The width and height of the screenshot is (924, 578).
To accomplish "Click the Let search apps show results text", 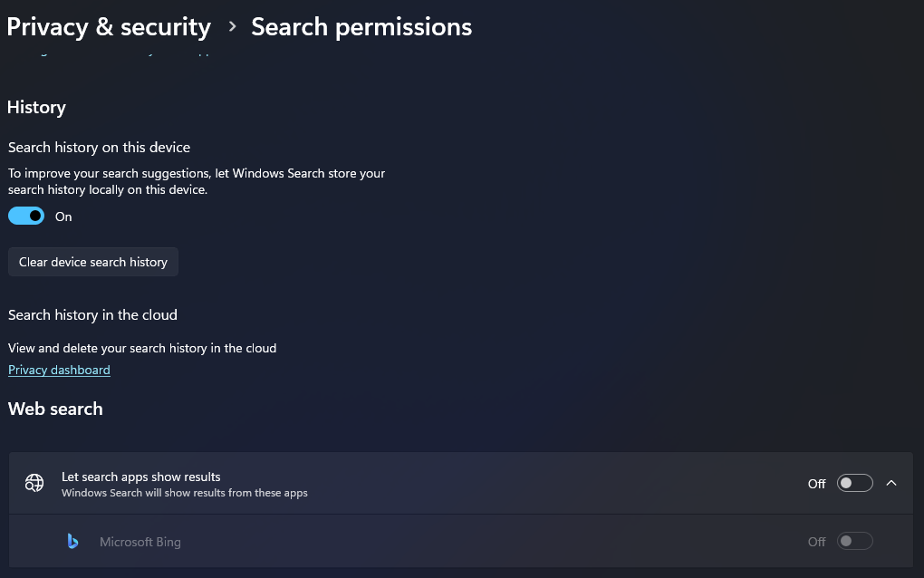I will click(x=141, y=477).
